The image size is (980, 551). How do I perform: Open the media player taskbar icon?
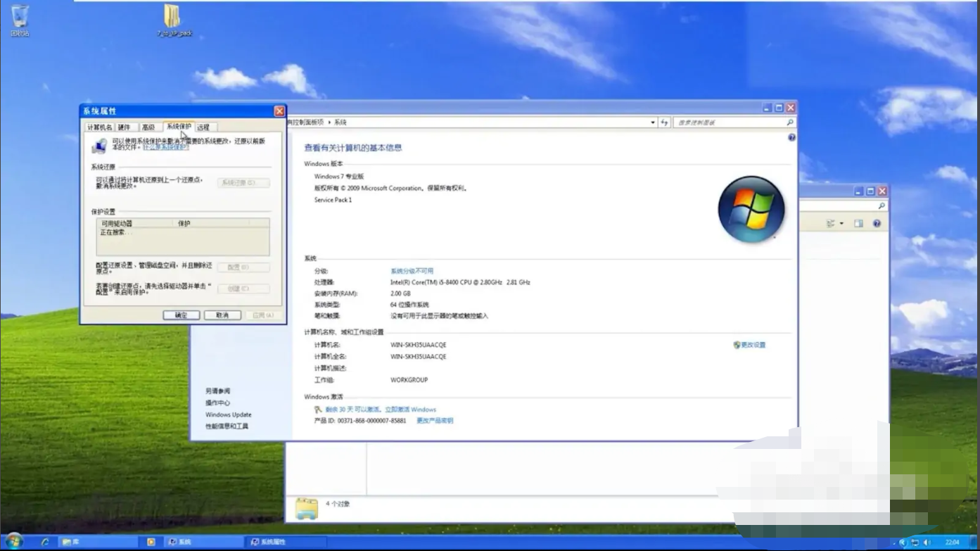[x=151, y=542]
